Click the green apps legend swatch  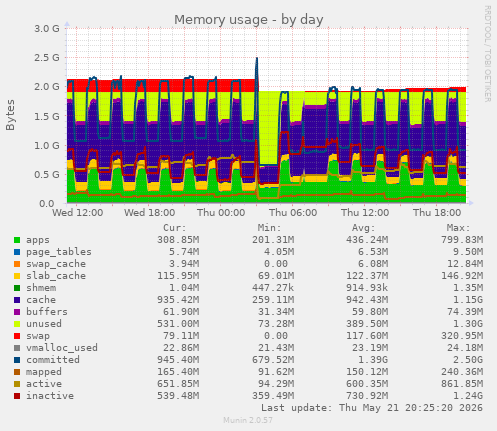(x=17, y=240)
